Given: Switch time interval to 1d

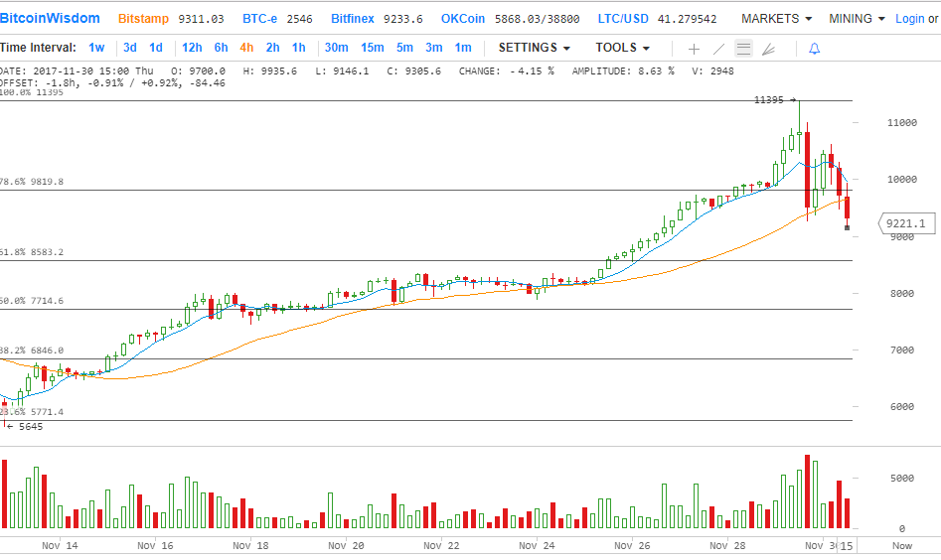Looking at the screenshot, I should pos(156,48).
